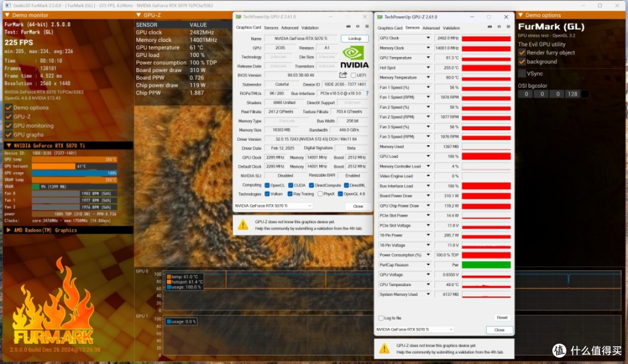The height and width of the screenshot is (364, 628).
Task: Open the Board Power Draw sensor dropdown
Action: pyautogui.click(x=428, y=196)
